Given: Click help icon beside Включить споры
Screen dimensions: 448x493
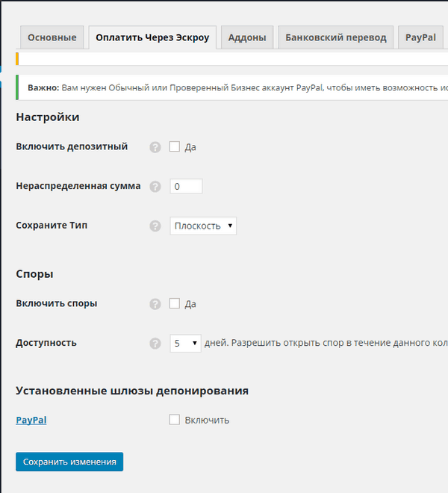Looking at the screenshot, I should click(155, 304).
